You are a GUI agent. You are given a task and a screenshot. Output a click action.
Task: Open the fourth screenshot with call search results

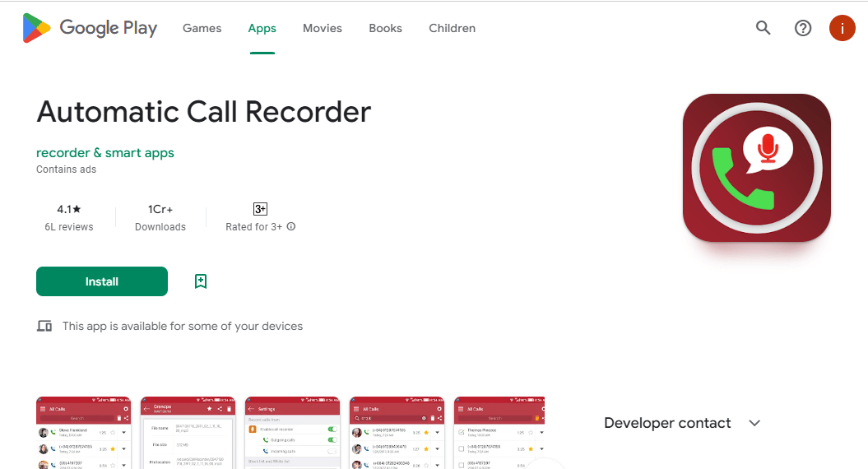[x=397, y=433]
